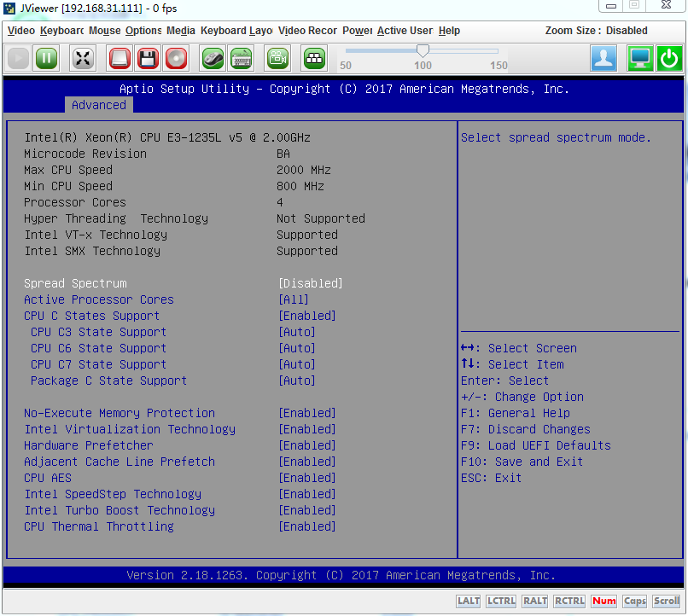This screenshot has width=688, height=616.
Task: Click the pause redirection button
Action: (47, 59)
